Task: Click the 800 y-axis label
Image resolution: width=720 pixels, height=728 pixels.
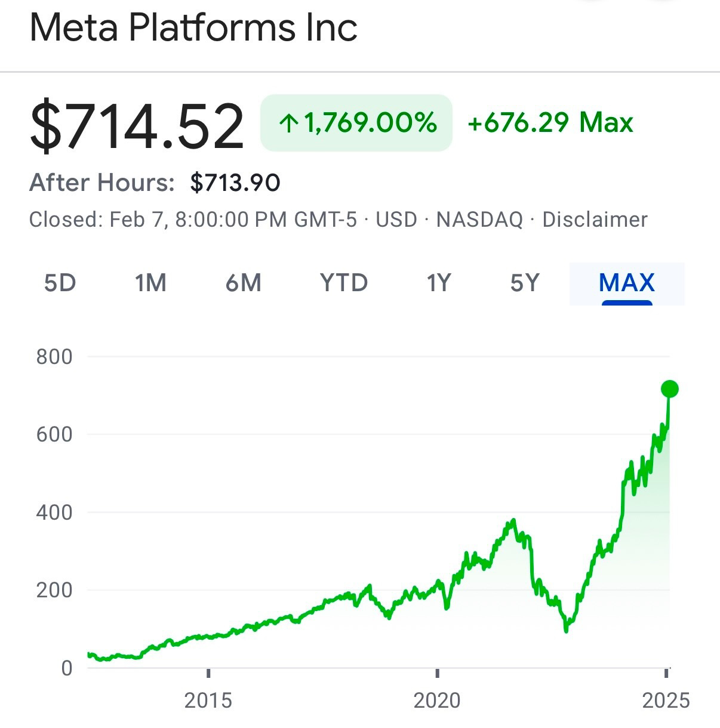Action: (x=54, y=357)
